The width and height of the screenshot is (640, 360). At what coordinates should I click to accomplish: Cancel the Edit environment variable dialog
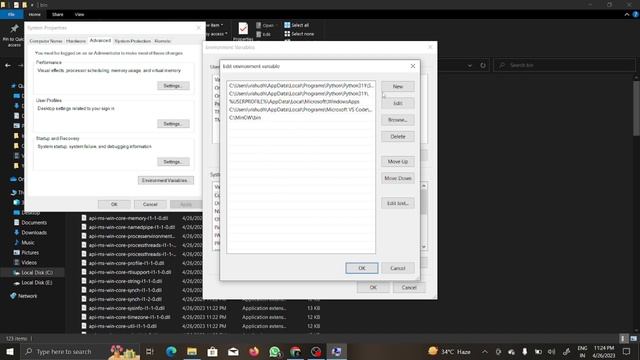[398, 268]
